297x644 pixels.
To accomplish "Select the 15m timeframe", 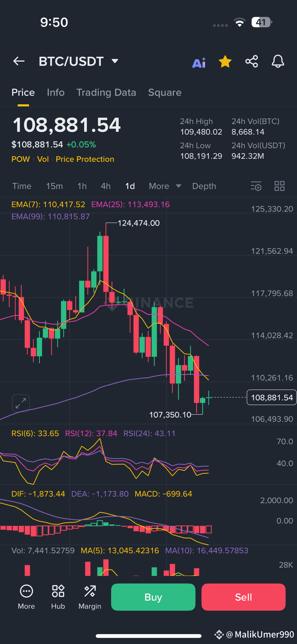I will pyautogui.click(x=55, y=186).
